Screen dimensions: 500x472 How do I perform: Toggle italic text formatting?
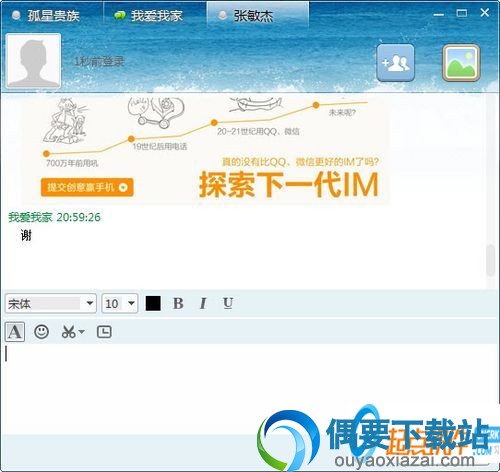point(203,303)
